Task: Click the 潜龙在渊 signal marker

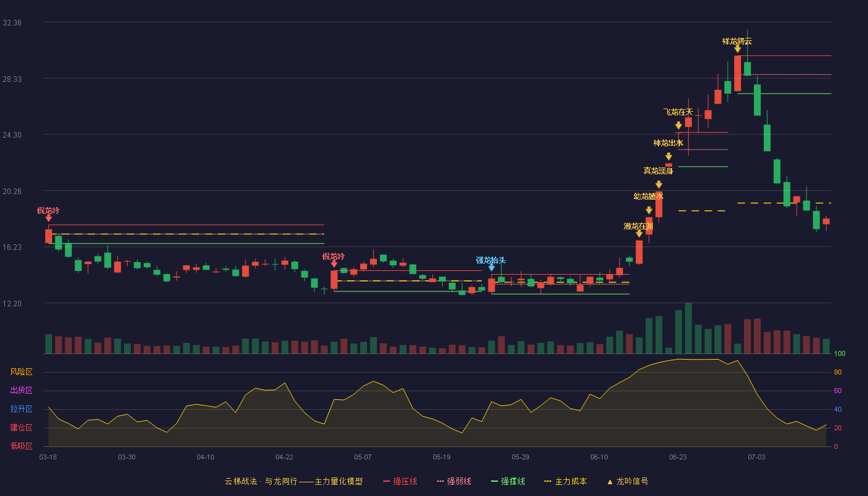Action: coord(639,234)
